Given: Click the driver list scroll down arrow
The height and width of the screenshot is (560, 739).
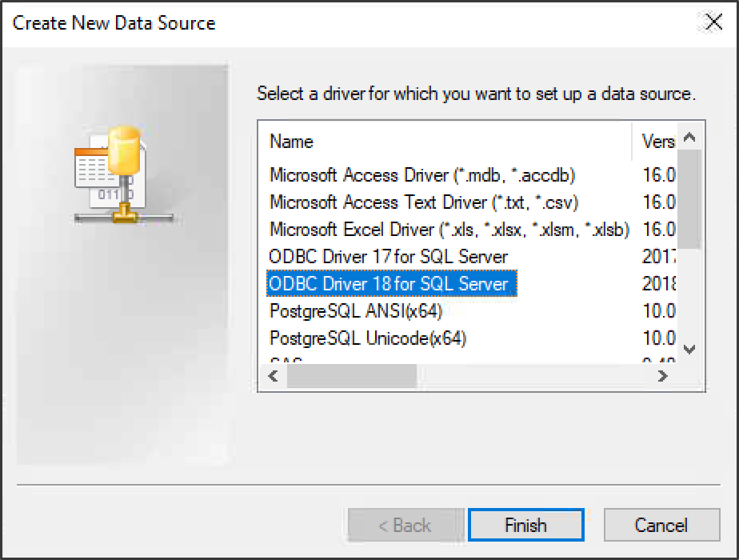Looking at the screenshot, I should 689,350.
